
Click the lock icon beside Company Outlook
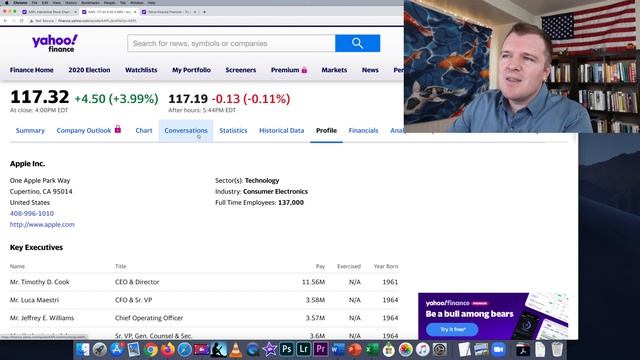coord(118,129)
